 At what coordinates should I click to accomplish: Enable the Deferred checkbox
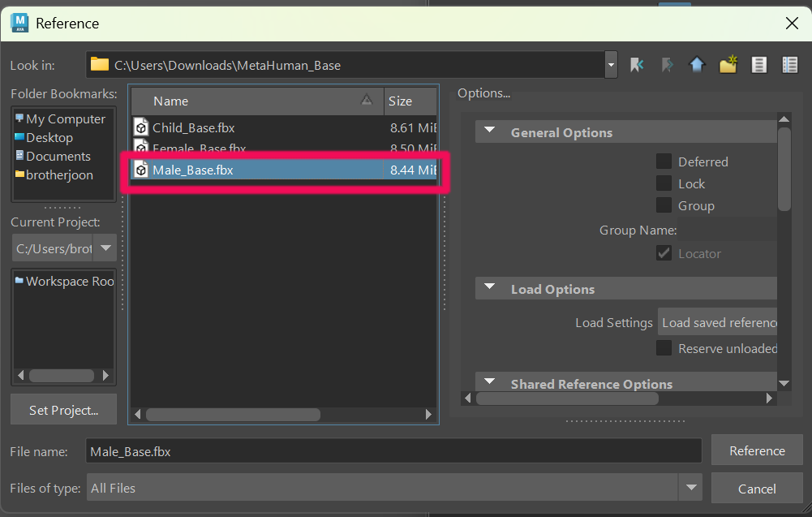coord(664,162)
